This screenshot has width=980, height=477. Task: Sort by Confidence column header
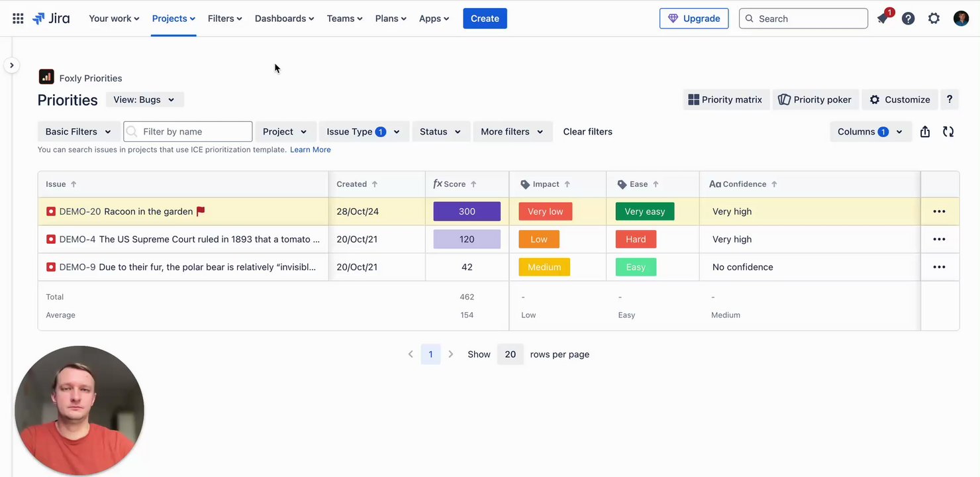[743, 184]
